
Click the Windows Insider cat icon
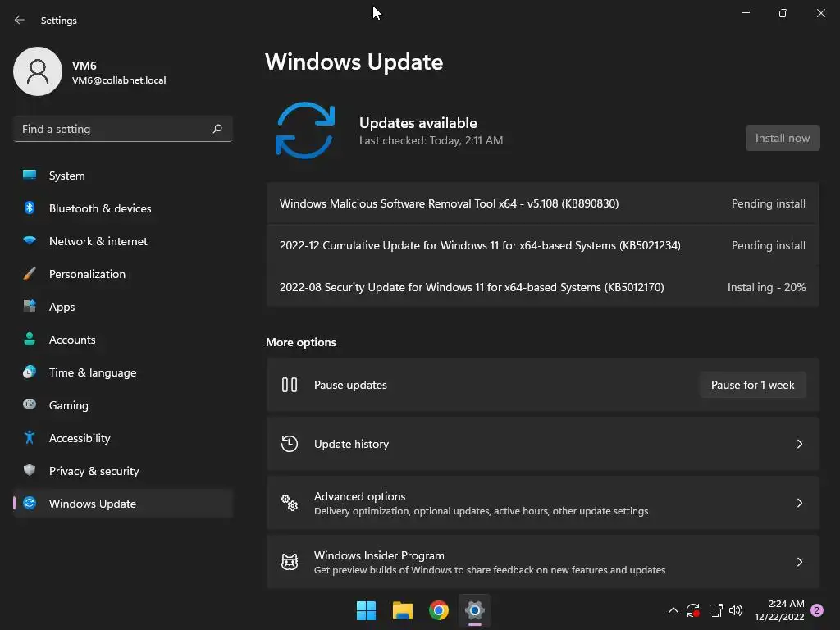[x=290, y=561]
